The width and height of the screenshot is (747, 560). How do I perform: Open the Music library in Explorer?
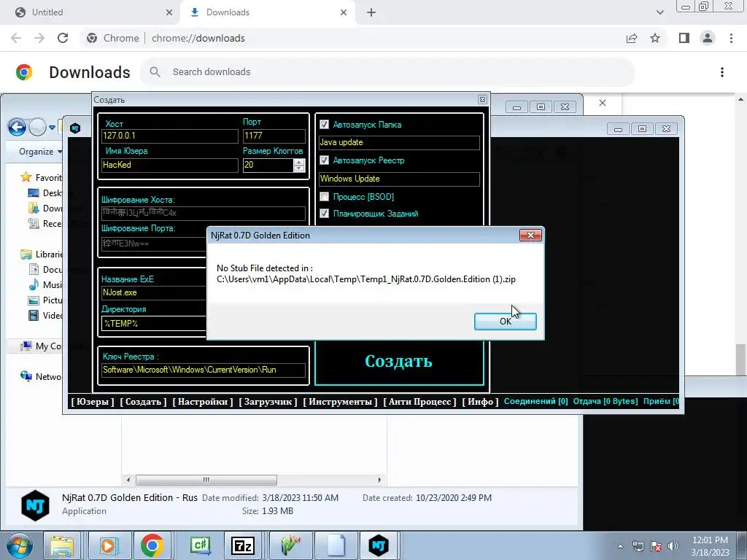[45, 285]
